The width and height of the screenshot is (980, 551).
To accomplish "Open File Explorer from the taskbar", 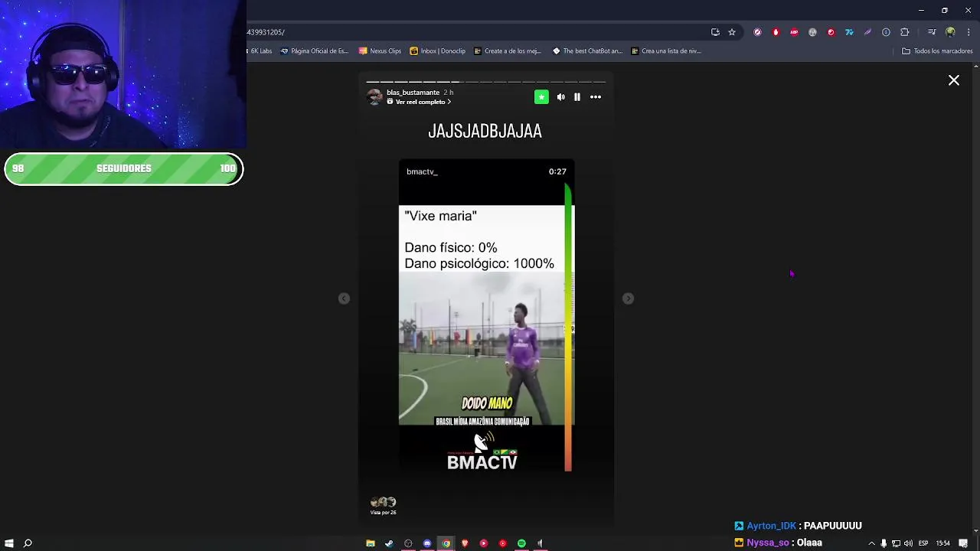I will coord(371,543).
